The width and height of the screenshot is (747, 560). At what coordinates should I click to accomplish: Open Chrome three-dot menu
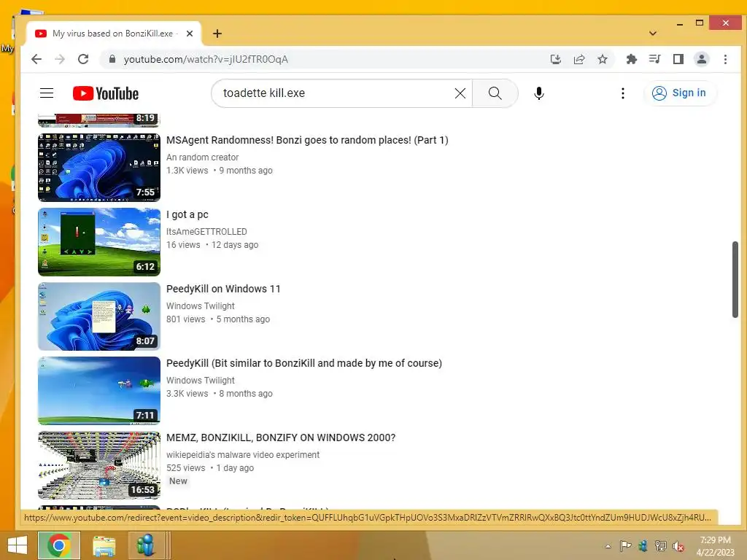[x=725, y=59]
